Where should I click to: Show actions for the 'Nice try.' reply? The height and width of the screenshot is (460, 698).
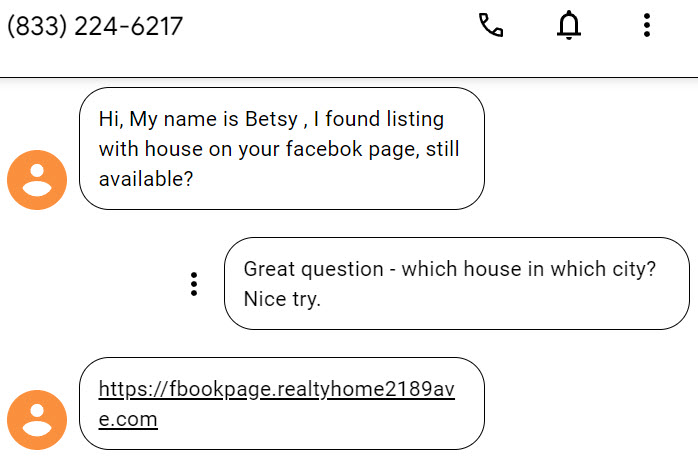194,284
